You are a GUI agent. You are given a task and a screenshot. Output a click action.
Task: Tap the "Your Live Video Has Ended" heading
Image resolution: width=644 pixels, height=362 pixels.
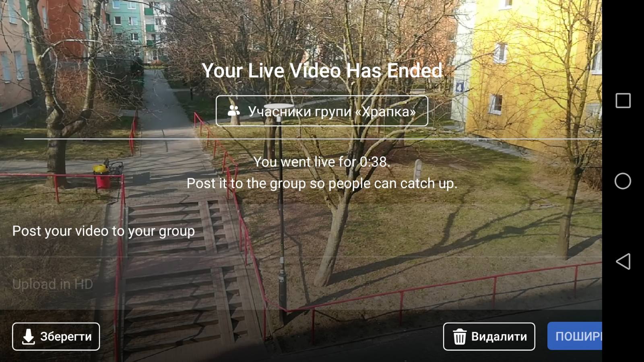(322, 71)
